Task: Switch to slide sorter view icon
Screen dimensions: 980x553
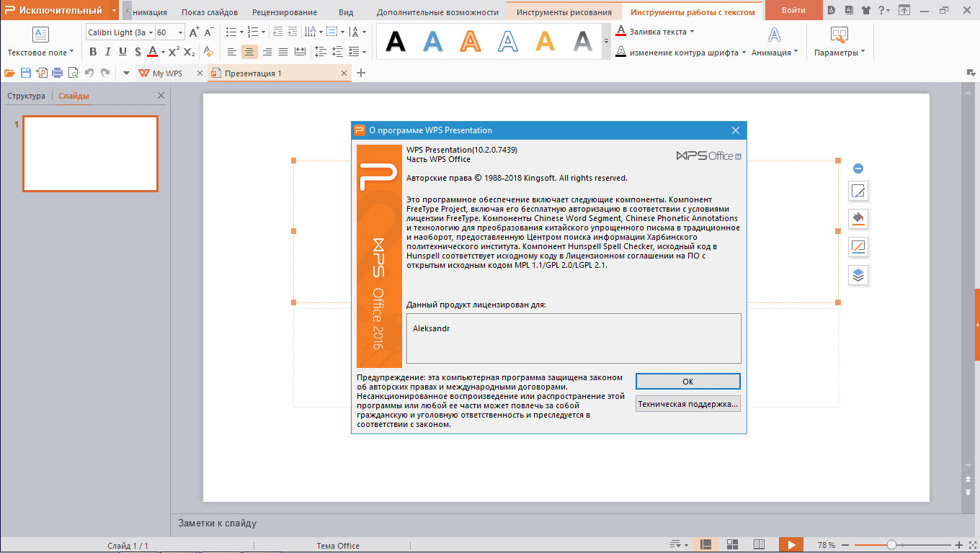Action: point(733,545)
